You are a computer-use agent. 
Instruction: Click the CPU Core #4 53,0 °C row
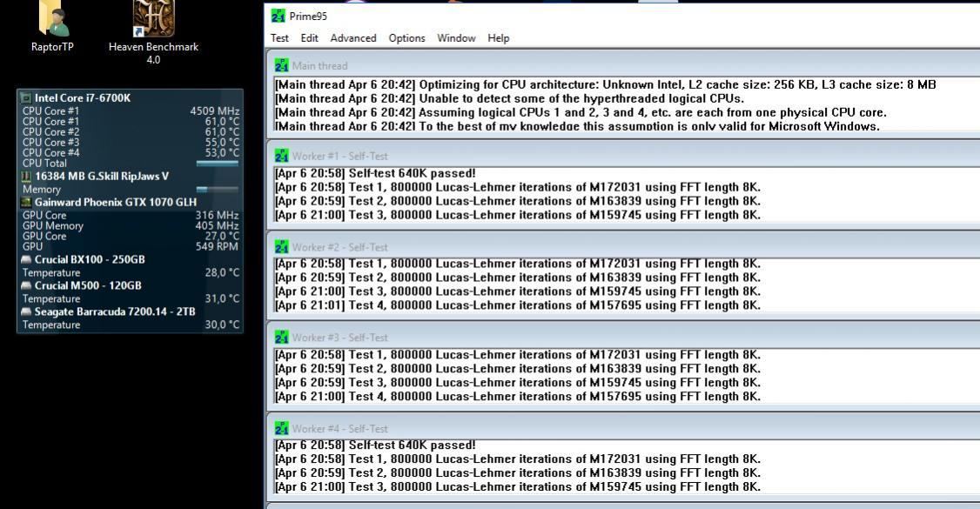[131, 153]
